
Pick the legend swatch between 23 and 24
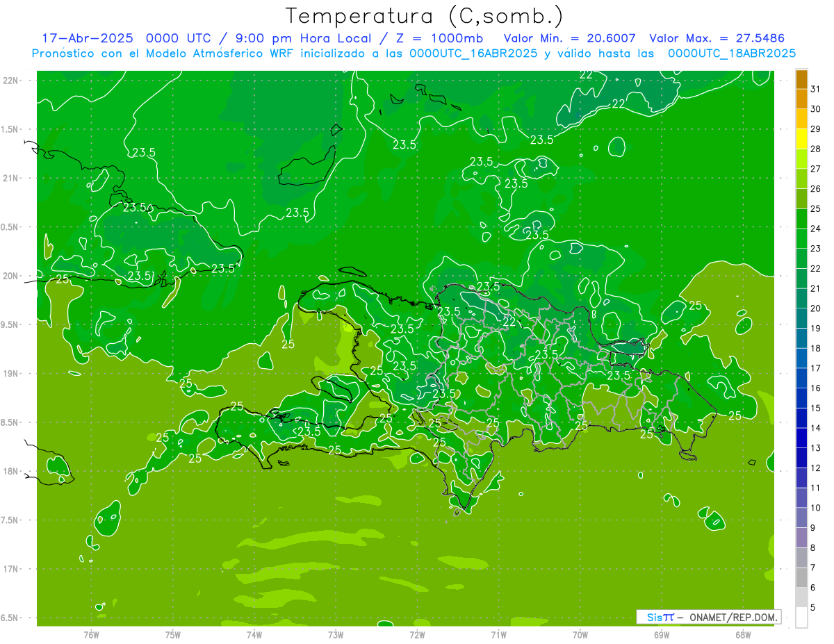coord(802,239)
